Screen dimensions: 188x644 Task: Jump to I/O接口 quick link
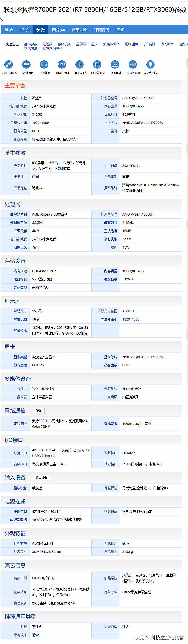(149, 44)
